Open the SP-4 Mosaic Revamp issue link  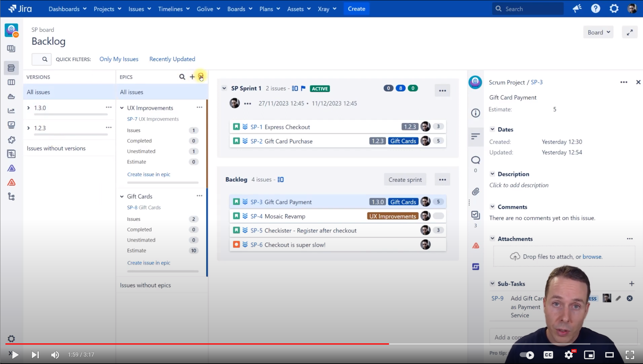[x=257, y=216]
